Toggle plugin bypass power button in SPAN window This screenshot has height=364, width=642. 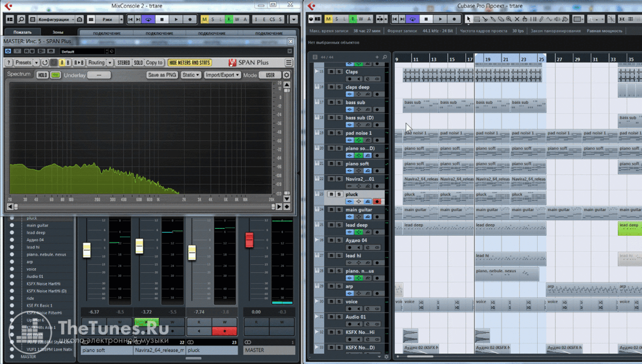pos(7,51)
